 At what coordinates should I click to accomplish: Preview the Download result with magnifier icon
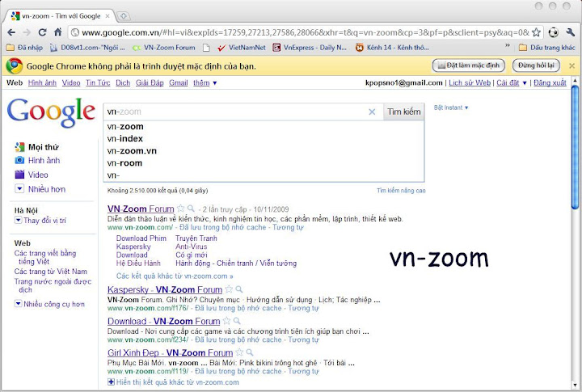pyautogui.click(x=237, y=321)
